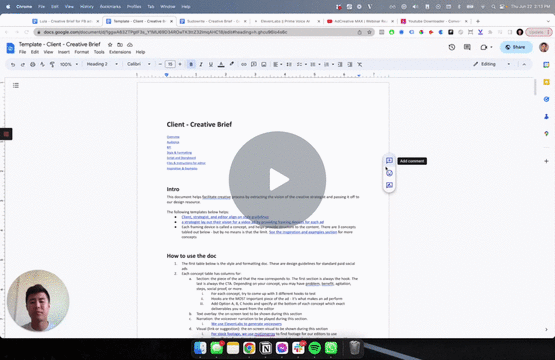
Task: Open the Google account avatar
Action: (x=544, y=47)
